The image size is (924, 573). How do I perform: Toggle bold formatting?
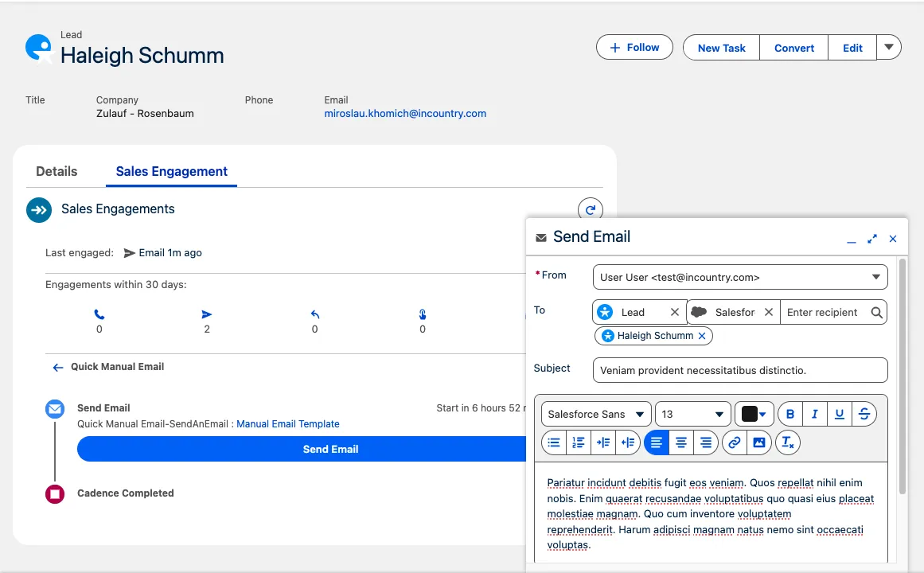789,414
